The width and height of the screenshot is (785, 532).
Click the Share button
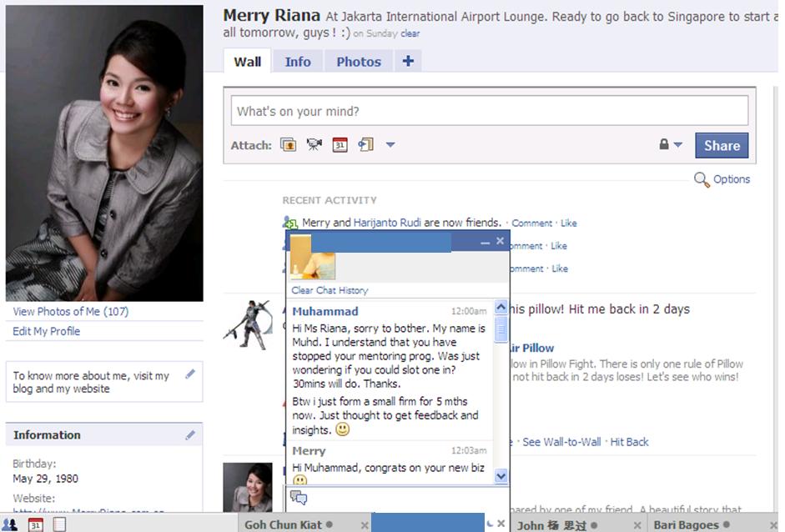tap(722, 145)
